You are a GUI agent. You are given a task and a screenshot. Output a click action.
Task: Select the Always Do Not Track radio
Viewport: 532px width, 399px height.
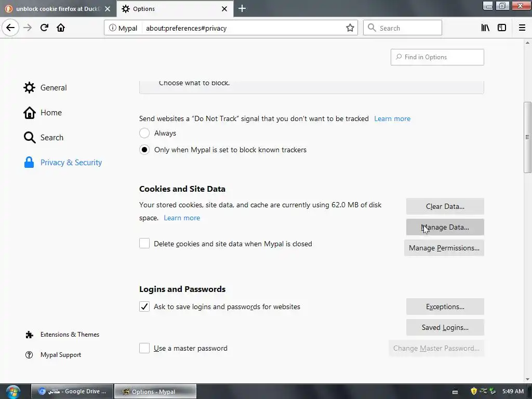(144, 133)
